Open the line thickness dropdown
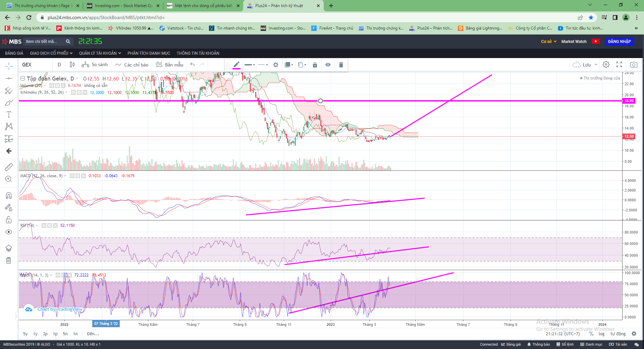This screenshot has height=349, width=644. click(250, 65)
